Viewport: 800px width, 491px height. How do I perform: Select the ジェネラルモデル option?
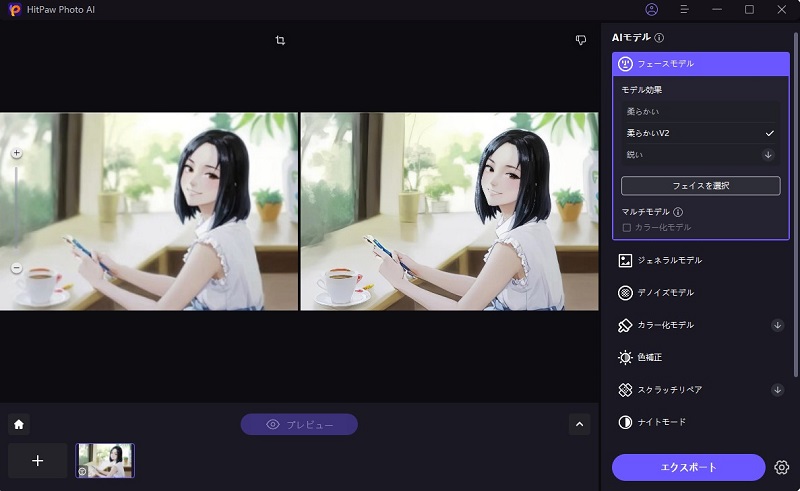point(669,260)
